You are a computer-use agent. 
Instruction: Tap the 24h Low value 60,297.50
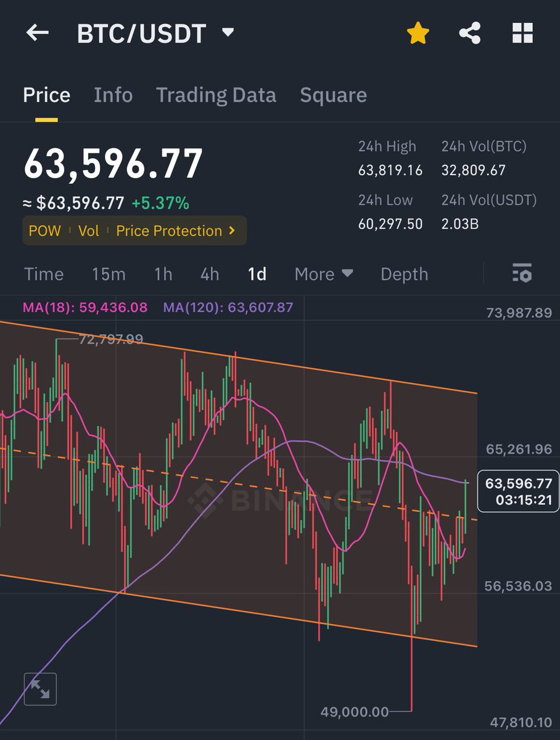(390, 224)
